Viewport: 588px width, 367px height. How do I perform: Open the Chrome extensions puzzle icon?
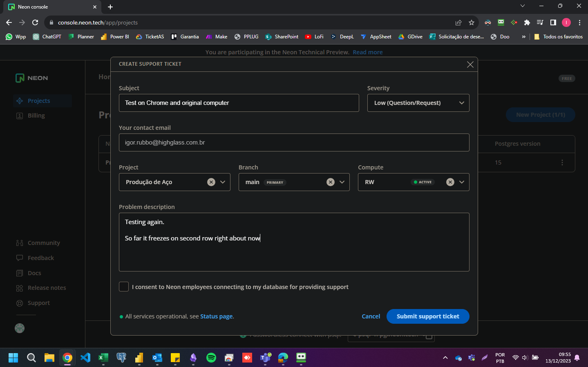[527, 22]
